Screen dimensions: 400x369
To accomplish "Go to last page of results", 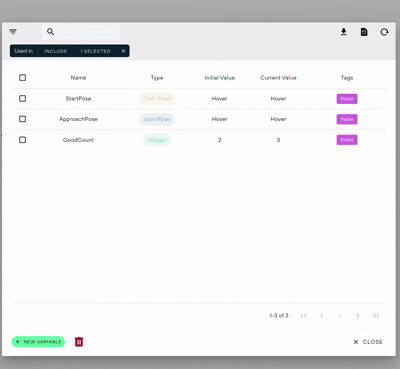I will click(x=376, y=315).
